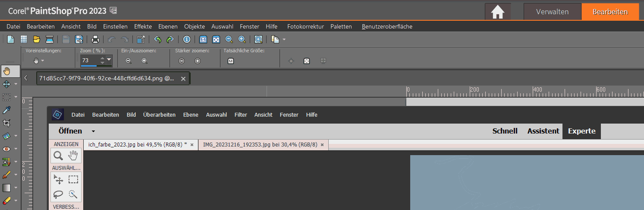Click the blue Image Information icon
The width and height of the screenshot is (644, 210).
(187, 39)
